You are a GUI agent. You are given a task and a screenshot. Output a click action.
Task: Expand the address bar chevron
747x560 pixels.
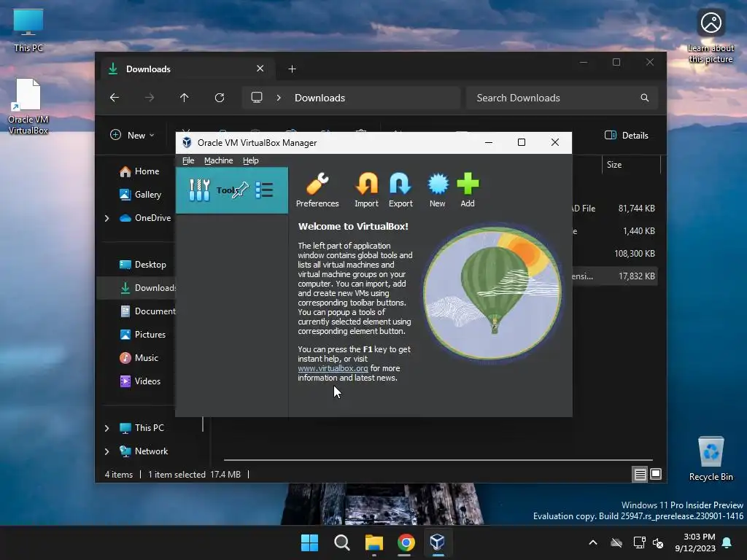(279, 98)
